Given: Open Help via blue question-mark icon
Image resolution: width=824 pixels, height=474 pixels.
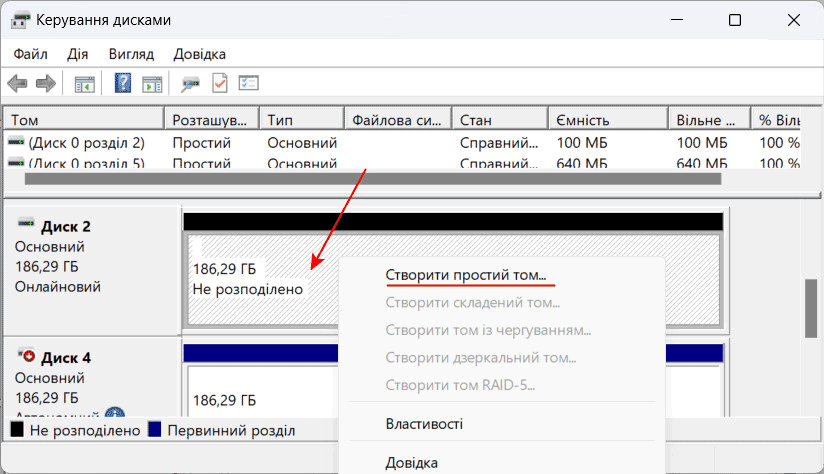Looking at the screenshot, I should pyautogui.click(x=123, y=83).
